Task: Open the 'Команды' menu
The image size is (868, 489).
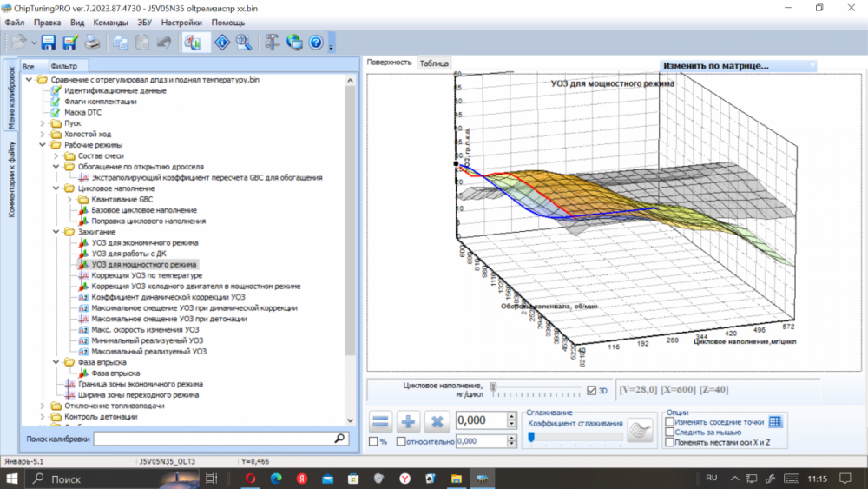Action: (x=110, y=22)
